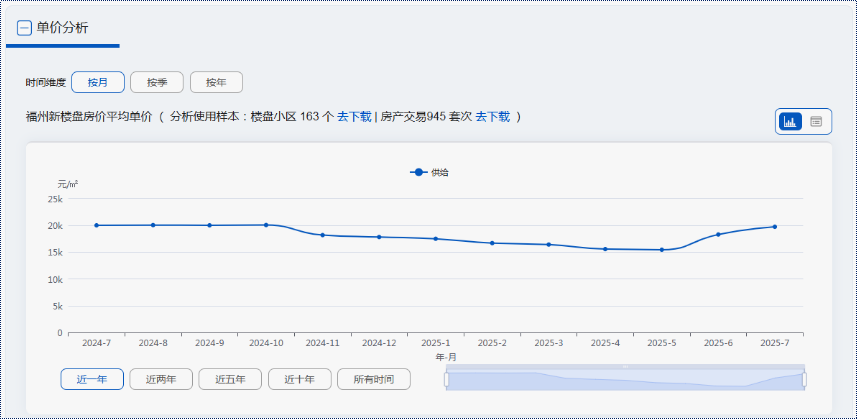Click 去下载 link after 楼盘小区 163 个
Screen dimensions: 859x420
point(354,117)
